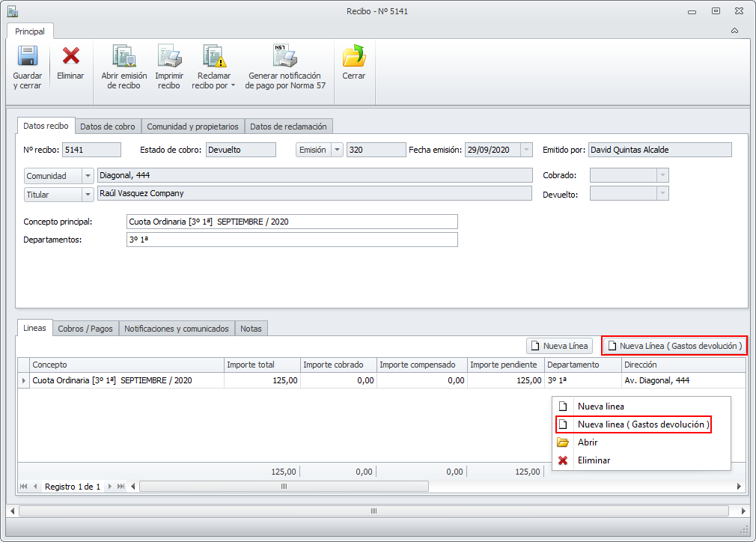
Task: Click the grid scroll right arrow
Action: 739,487
